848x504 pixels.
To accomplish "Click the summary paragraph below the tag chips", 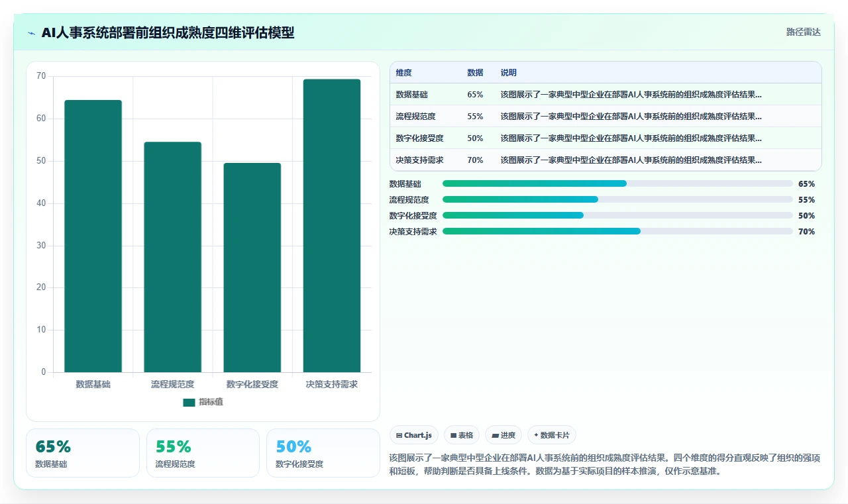I will tap(605, 465).
